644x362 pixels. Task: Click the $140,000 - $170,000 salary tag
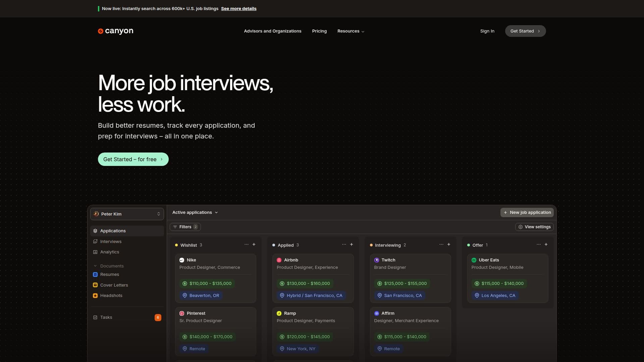[207, 337]
